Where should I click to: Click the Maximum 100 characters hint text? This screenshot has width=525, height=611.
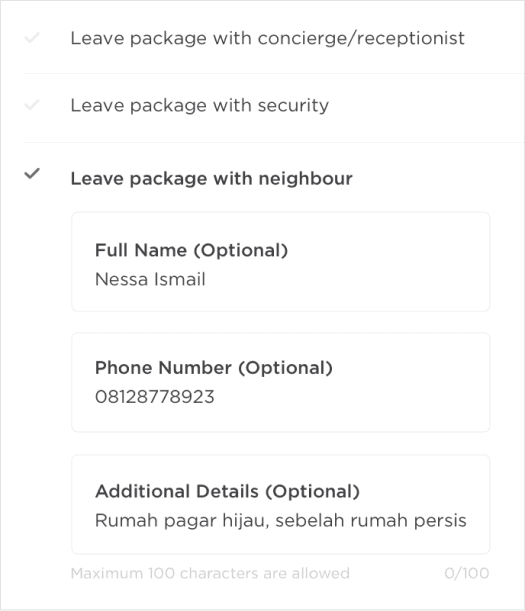pos(210,573)
